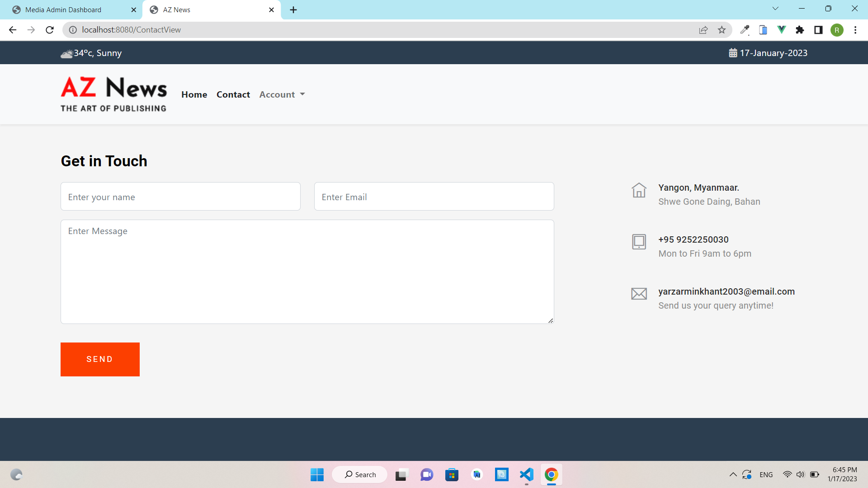868x488 pixels.
Task: Click the site information icon
Action: [x=72, y=30]
